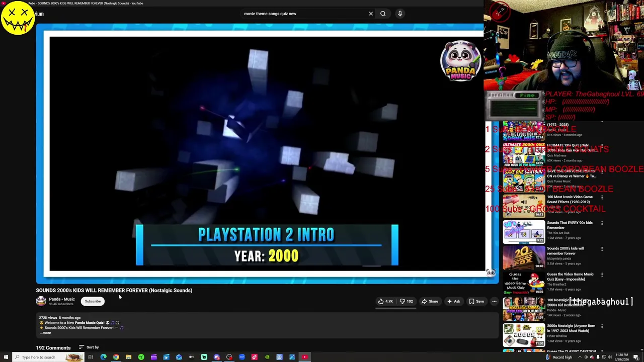644x362 pixels.
Task: Clear the YouTube search box text
Action: click(371, 14)
